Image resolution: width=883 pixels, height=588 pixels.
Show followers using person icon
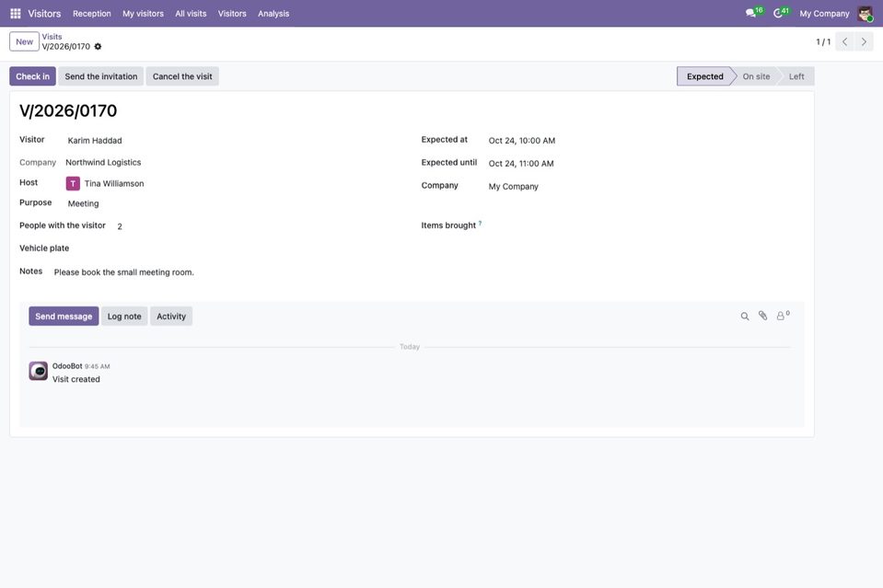point(783,316)
